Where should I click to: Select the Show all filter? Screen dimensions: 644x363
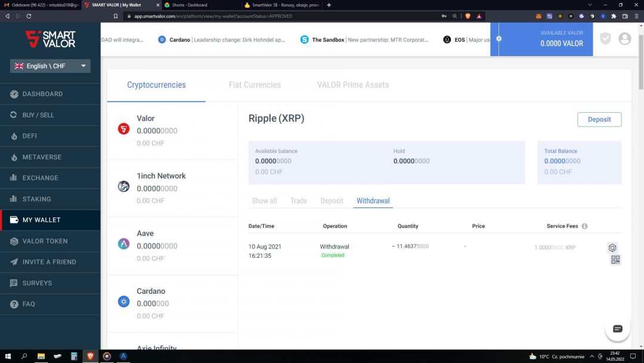pyautogui.click(x=264, y=201)
